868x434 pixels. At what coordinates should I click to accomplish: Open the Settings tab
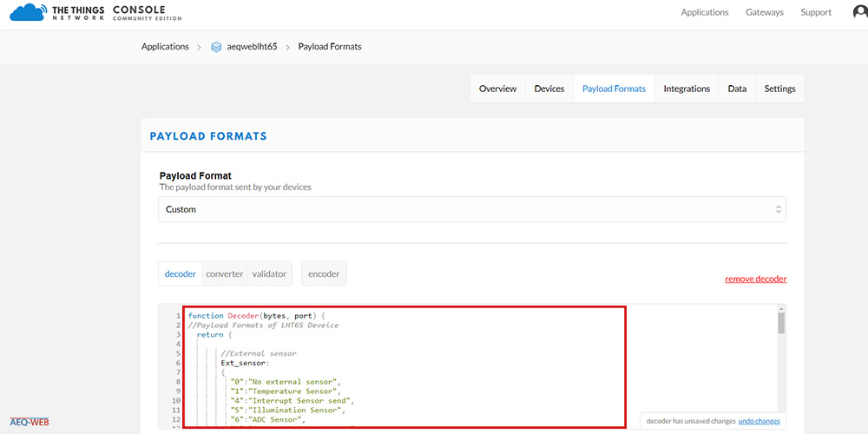click(x=779, y=89)
